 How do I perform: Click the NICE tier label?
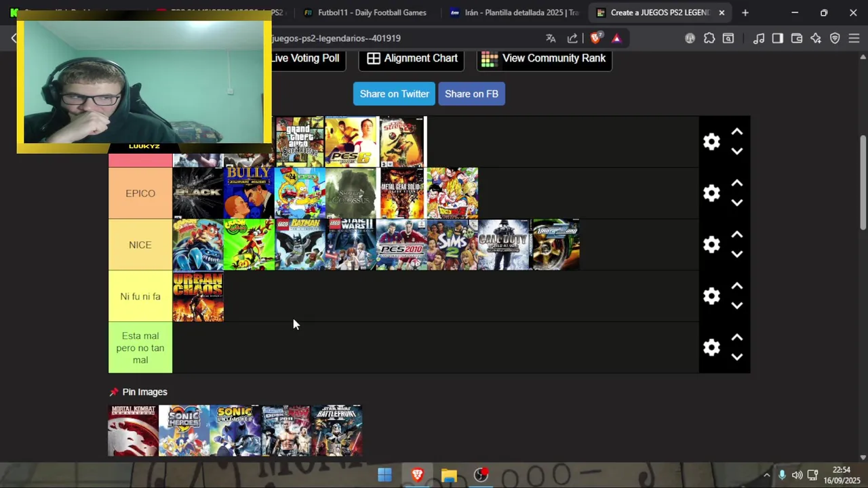coord(140,245)
